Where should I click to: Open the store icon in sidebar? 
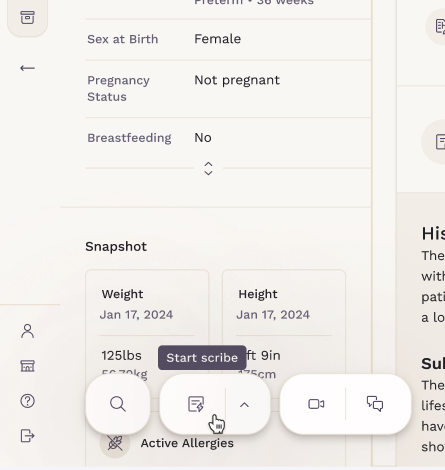[27, 366]
